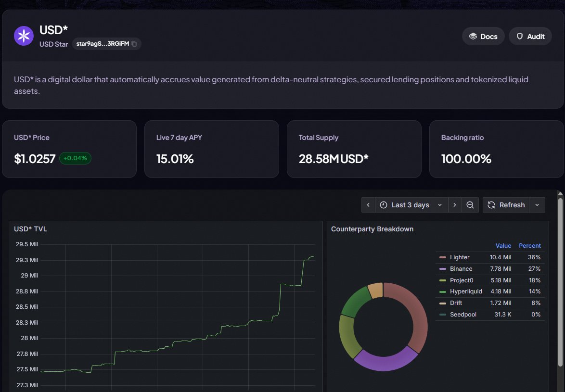Click the $1.0257 price value
Viewport: 565px width, 392px height.
click(x=35, y=159)
